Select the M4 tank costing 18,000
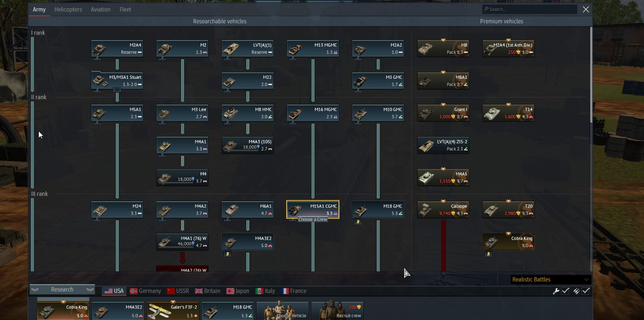 click(182, 177)
